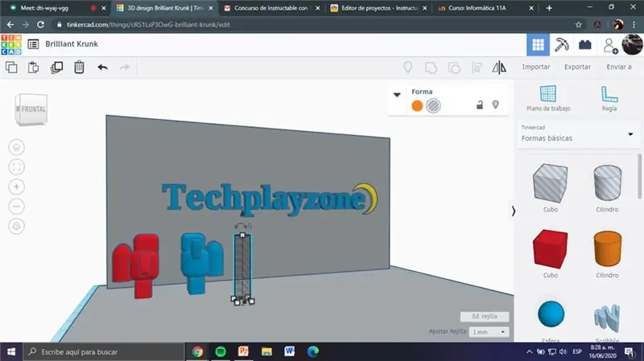This screenshot has height=361, width=644.
Task: Click the Align tool icon
Action: (477, 68)
